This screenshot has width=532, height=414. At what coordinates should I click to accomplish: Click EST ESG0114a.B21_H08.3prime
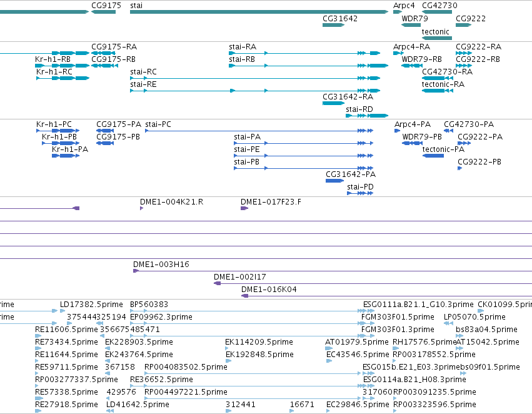coord(369,386)
